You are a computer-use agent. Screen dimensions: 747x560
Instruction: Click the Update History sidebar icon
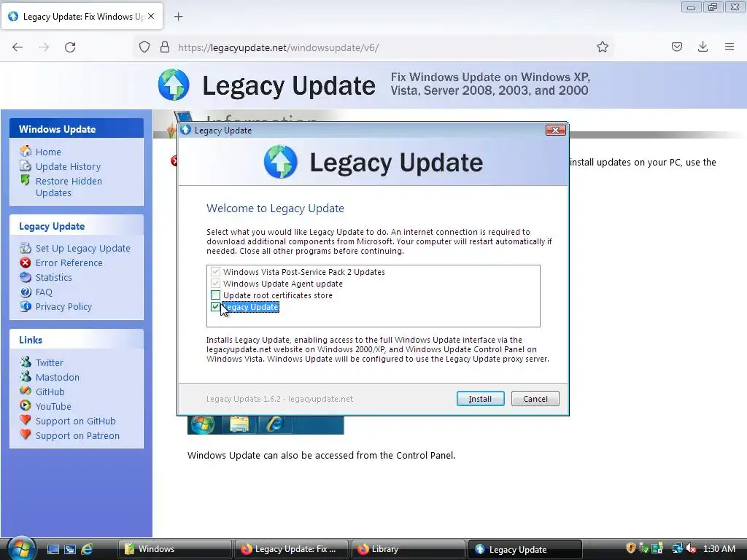[x=26, y=166]
